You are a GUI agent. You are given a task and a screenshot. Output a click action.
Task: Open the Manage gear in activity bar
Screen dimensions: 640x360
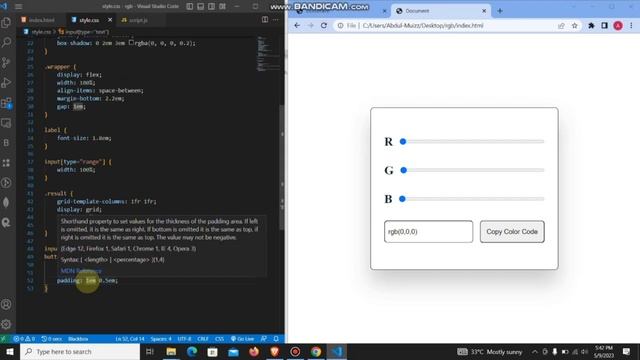[6, 324]
